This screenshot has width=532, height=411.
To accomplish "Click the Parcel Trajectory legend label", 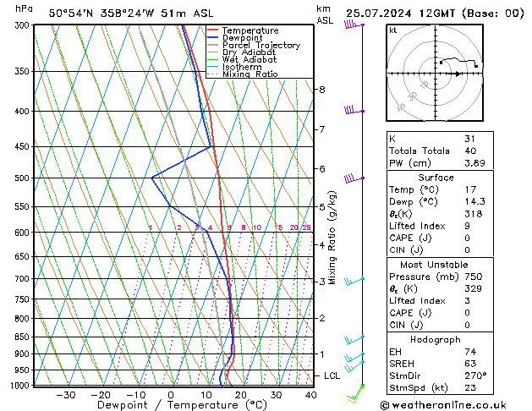I will (261, 45).
